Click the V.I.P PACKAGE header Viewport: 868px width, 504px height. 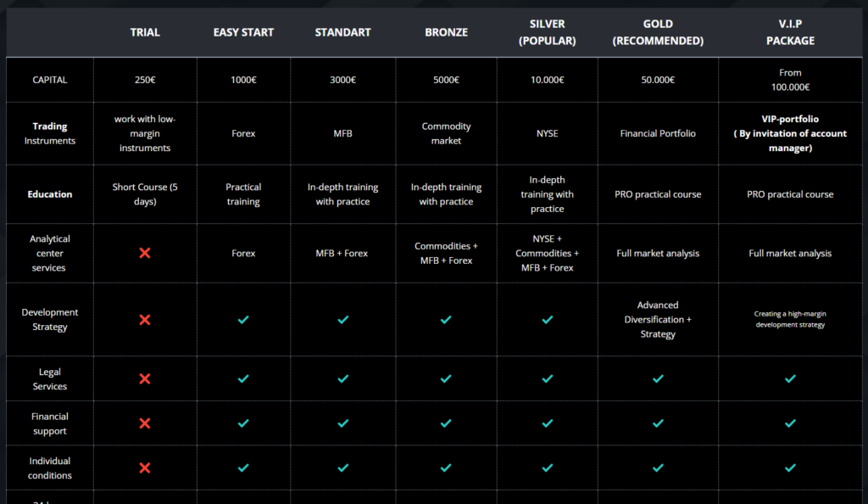click(x=790, y=32)
